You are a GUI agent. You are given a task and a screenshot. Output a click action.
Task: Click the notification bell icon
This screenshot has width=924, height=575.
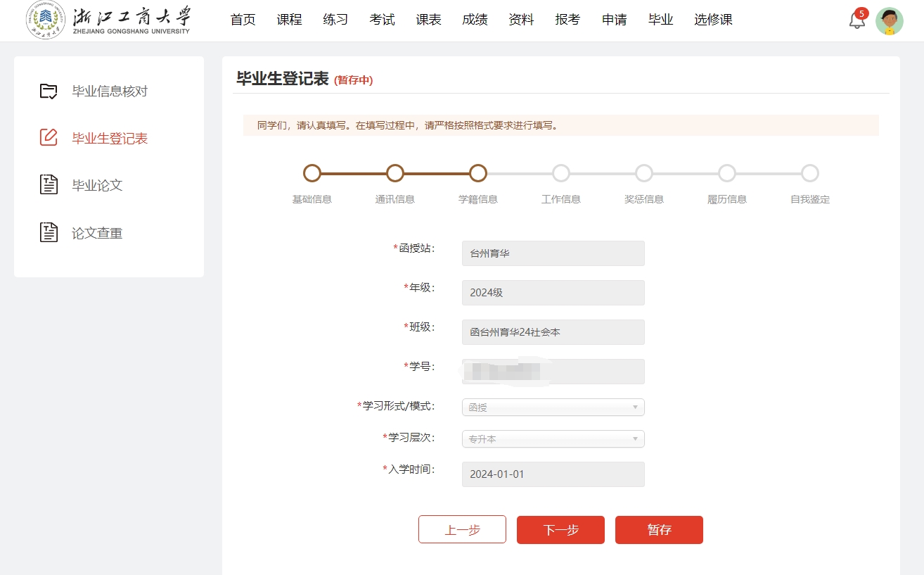[856, 20]
